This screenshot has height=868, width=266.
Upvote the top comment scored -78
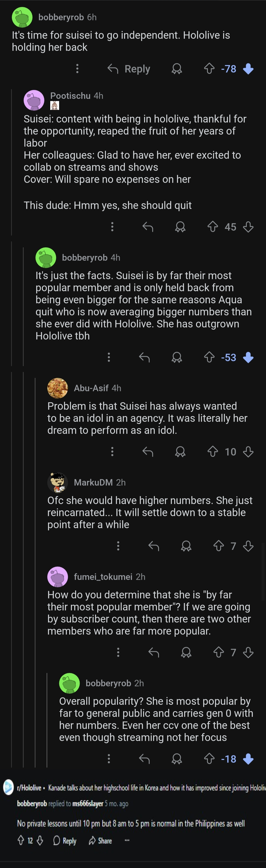pyautogui.click(x=209, y=69)
